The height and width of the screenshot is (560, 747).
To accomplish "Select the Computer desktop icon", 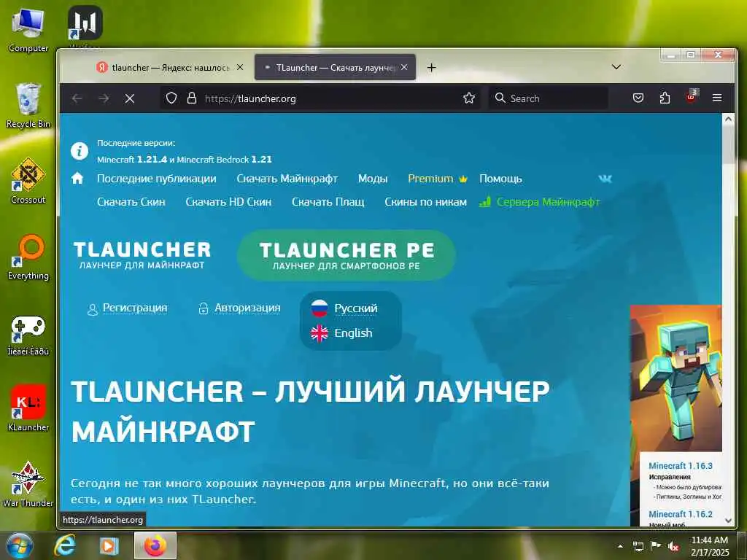I will 28,31.
